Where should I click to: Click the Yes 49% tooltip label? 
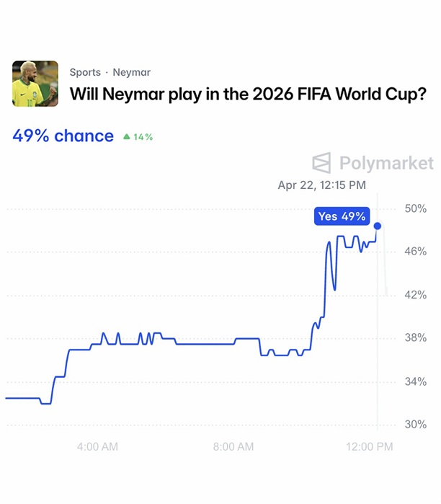[x=342, y=216]
